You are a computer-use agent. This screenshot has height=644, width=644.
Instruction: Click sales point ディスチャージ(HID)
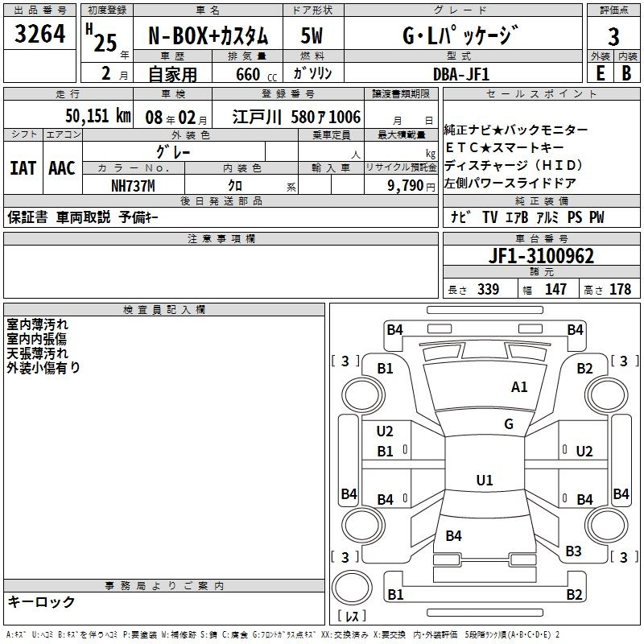pos(514,165)
